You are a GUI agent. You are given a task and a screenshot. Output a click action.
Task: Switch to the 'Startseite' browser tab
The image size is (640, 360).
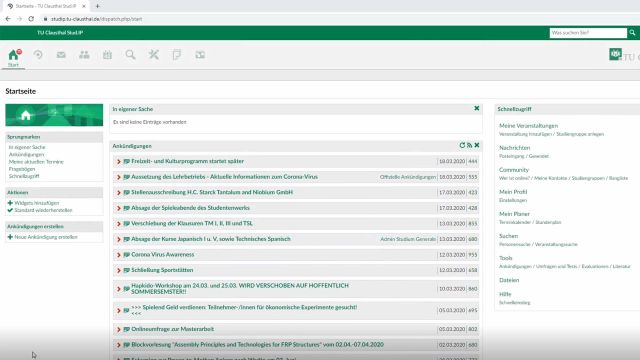tap(45, 6)
